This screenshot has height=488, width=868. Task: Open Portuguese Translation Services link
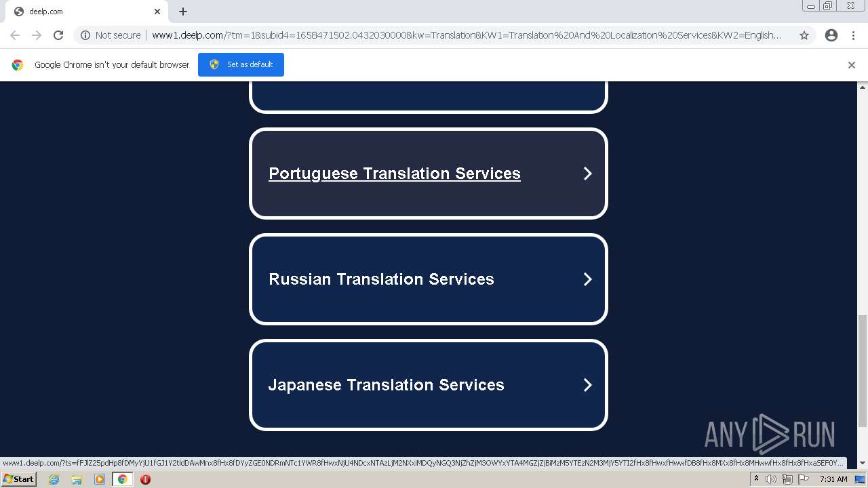click(395, 174)
